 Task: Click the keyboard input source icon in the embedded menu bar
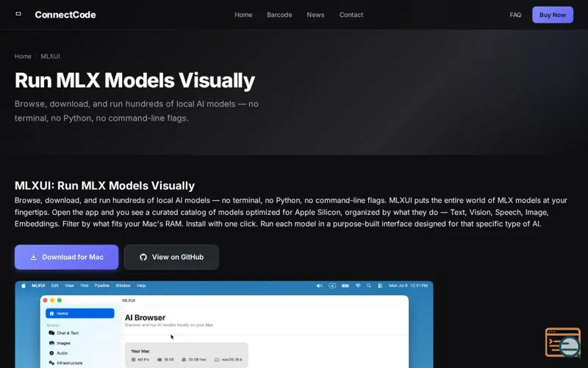tap(332, 286)
